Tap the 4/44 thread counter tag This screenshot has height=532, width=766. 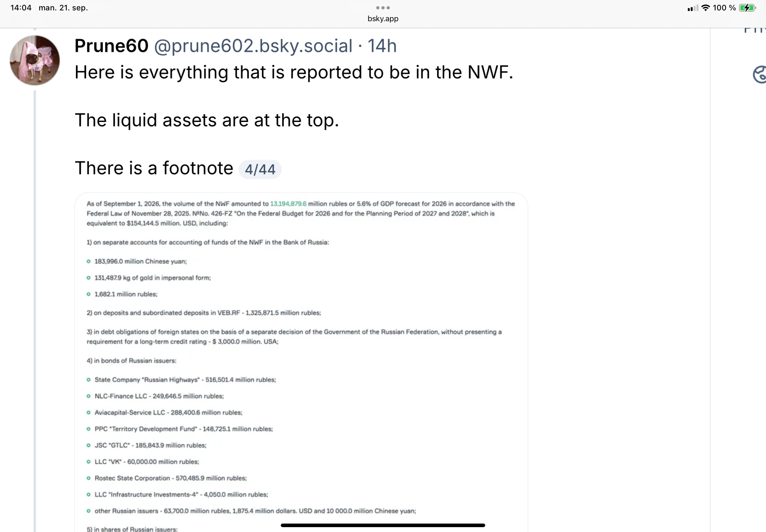pos(260,169)
